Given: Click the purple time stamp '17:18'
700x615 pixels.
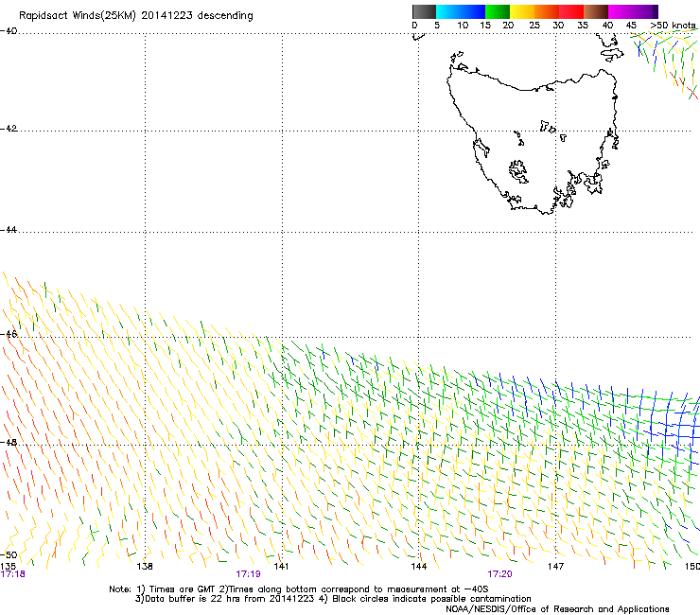Looking at the screenshot, I should (x=13, y=574).
